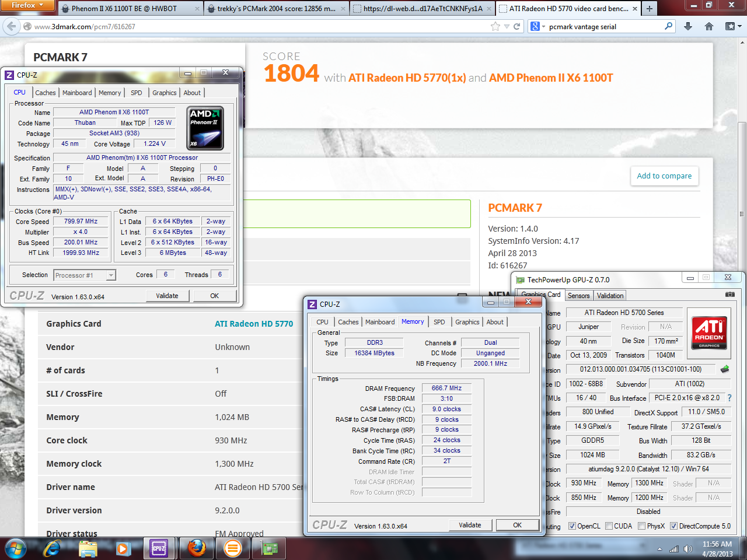The width and height of the screenshot is (747, 560).
Task: Click the CPU-Z Z icon in CPU window title
Action: [x=9, y=75]
